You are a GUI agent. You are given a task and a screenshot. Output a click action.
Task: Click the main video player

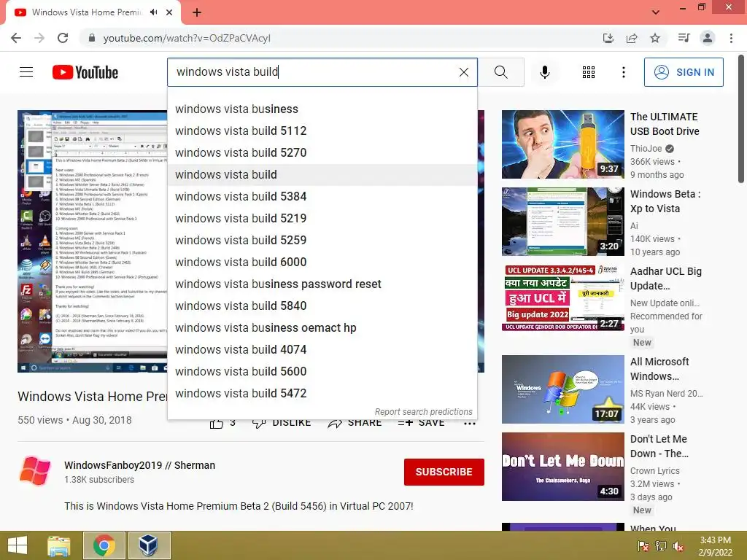[93, 241]
